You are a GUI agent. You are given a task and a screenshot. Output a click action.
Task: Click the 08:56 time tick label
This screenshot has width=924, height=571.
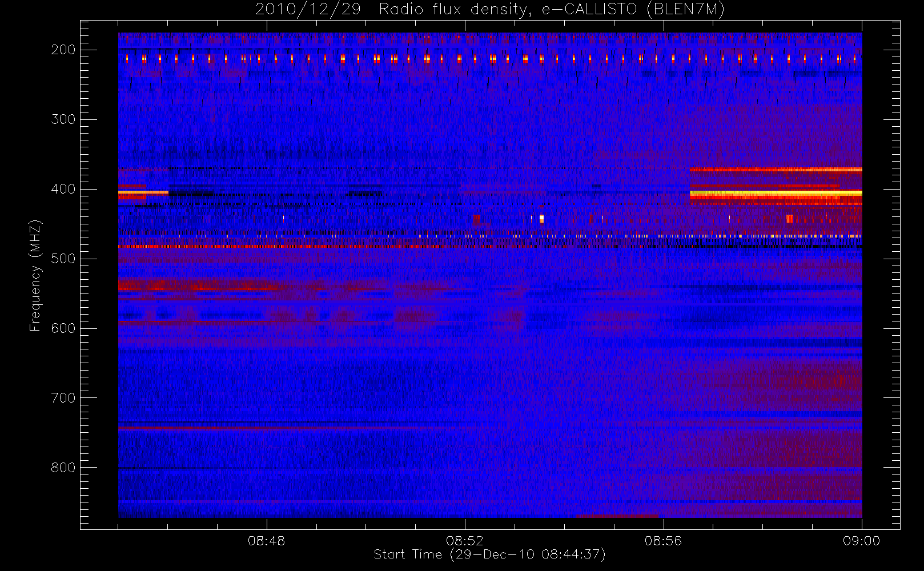tap(663, 541)
